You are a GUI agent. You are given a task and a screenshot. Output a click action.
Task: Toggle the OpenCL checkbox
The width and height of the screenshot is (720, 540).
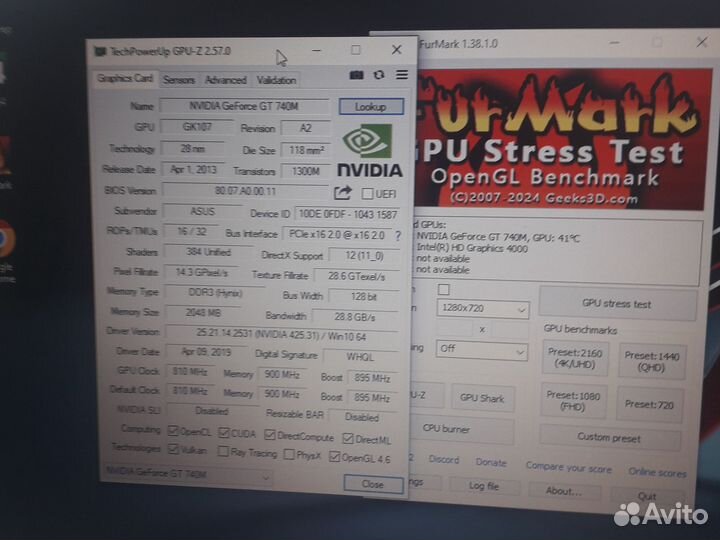tap(173, 431)
